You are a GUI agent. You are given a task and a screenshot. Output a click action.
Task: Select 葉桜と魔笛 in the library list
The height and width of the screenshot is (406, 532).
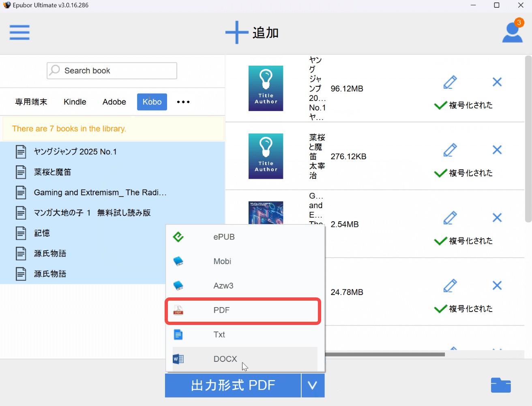(x=53, y=172)
